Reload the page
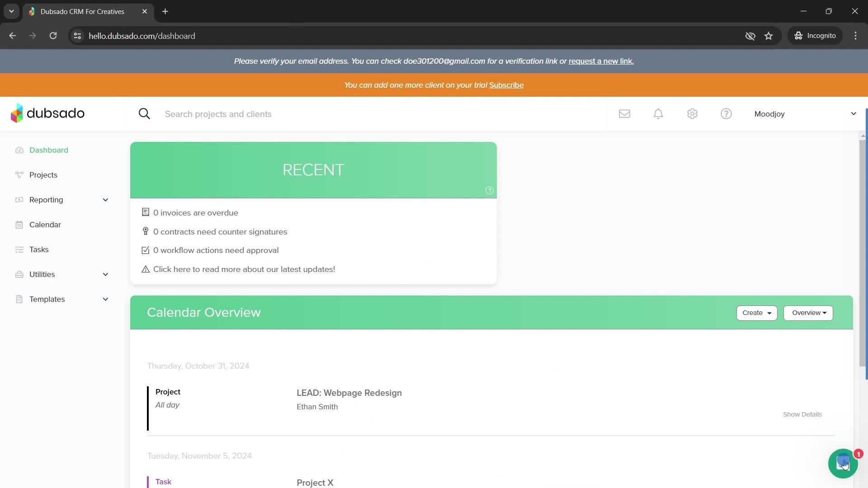The height and width of the screenshot is (488, 868). click(x=53, y=36)
